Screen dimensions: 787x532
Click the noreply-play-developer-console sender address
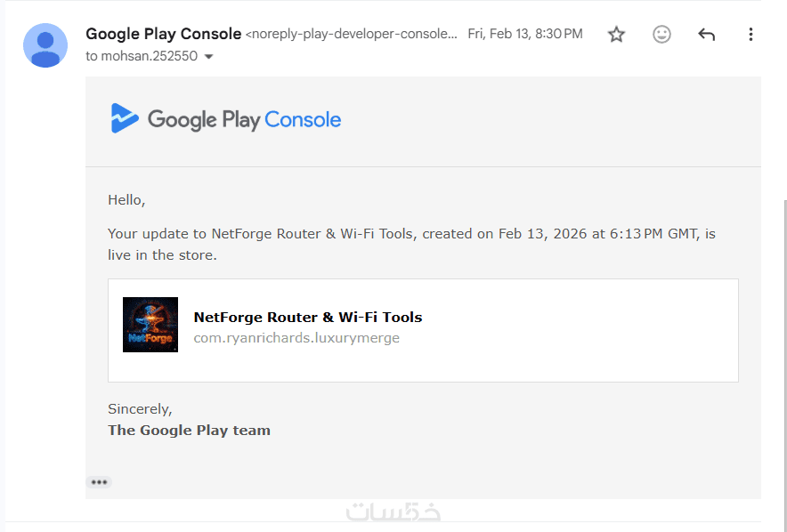[x=353, y=35]
